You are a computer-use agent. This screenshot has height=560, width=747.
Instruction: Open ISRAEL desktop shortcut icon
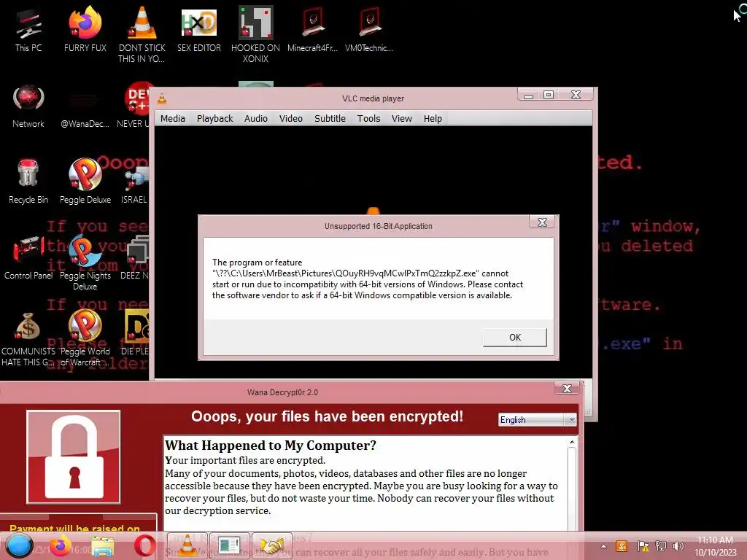pyautogui.click(x=135, y=184)
